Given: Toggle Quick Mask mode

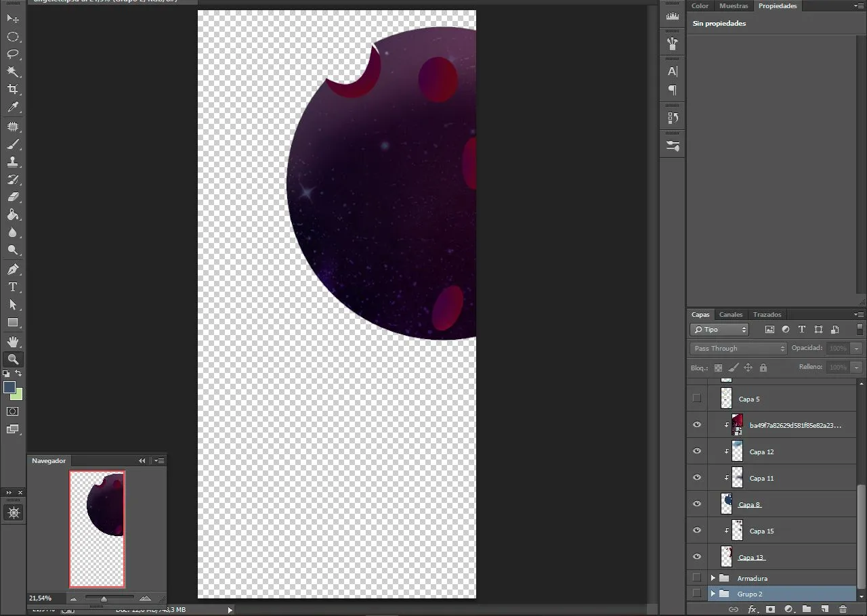Looking at the screenshot, I should pyautogui.click(x=13, y=411).
